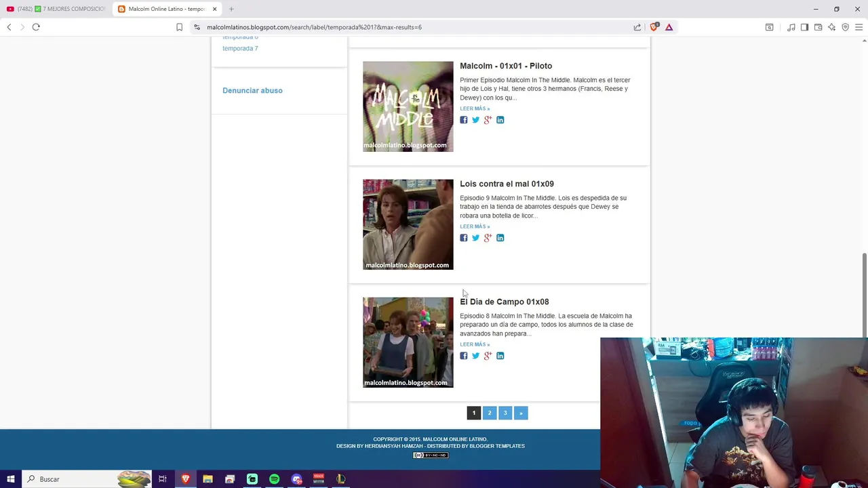Click the Brave Shields lion icon

(x=654, y=27)
